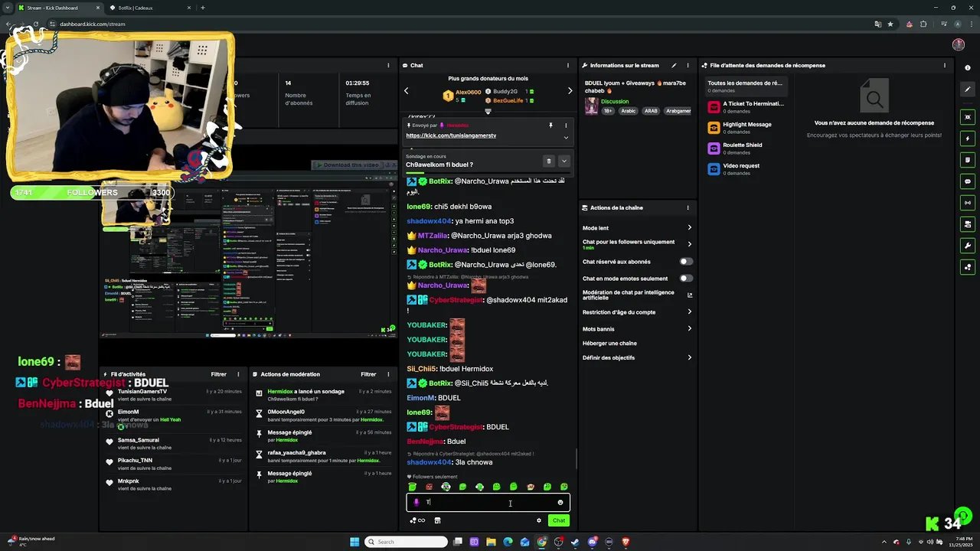Click the Windows taskbar search box
The height and width of the screenshot is (551, 980).
[406, 542]
